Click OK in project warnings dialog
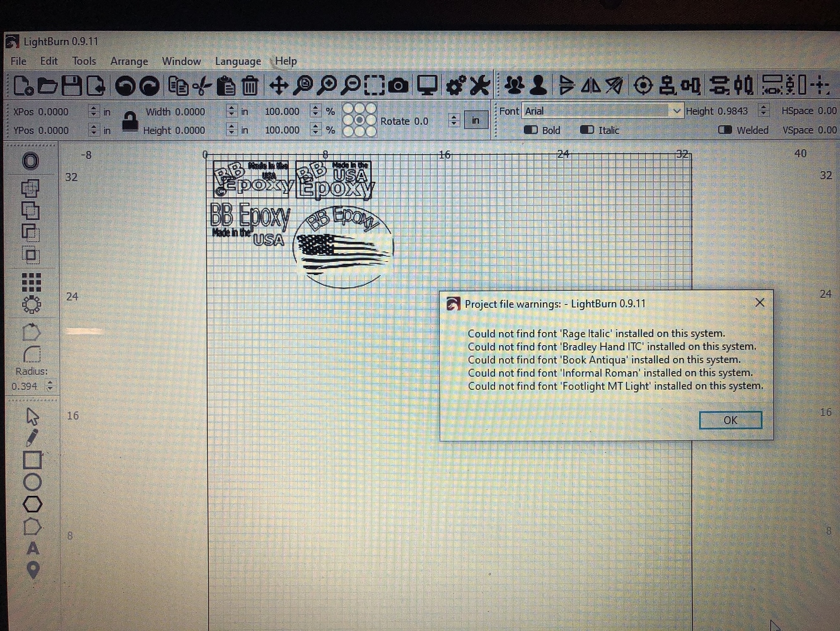840x631 pixels. pyautogui.click(x=730, y=420)
